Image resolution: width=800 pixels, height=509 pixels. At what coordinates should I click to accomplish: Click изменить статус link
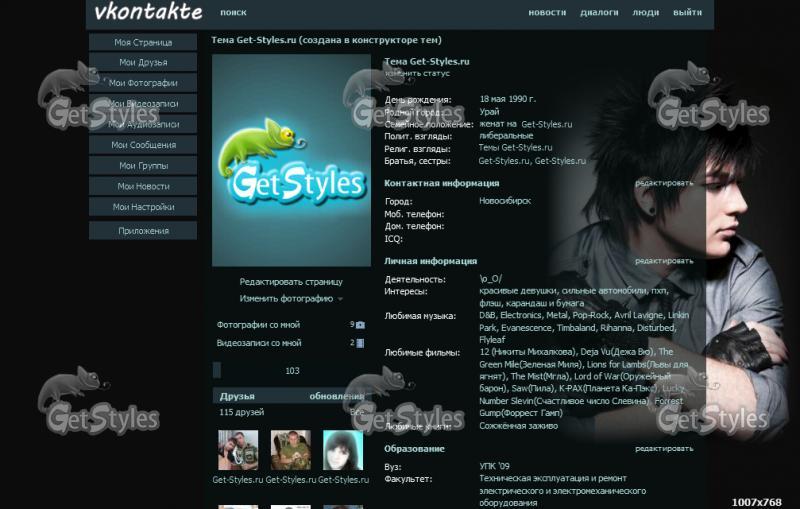click(417, 73)
